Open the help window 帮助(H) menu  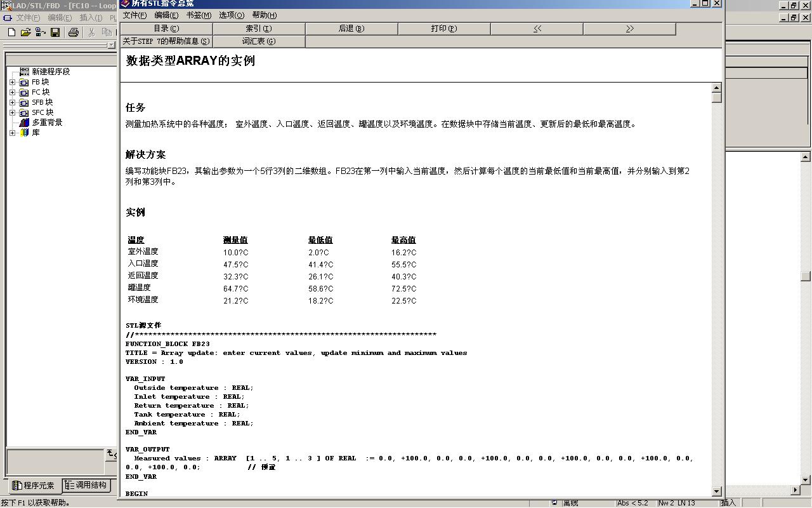tap(265, 15)
